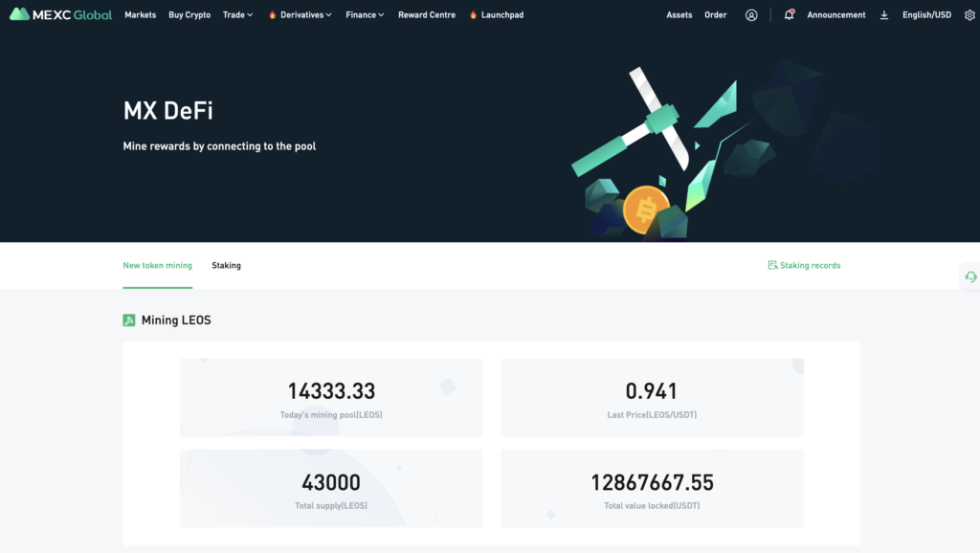The height and width of the screenshot is (553, 980).
Task: Click the Today's mining pool card
Action: click(331, 398)
